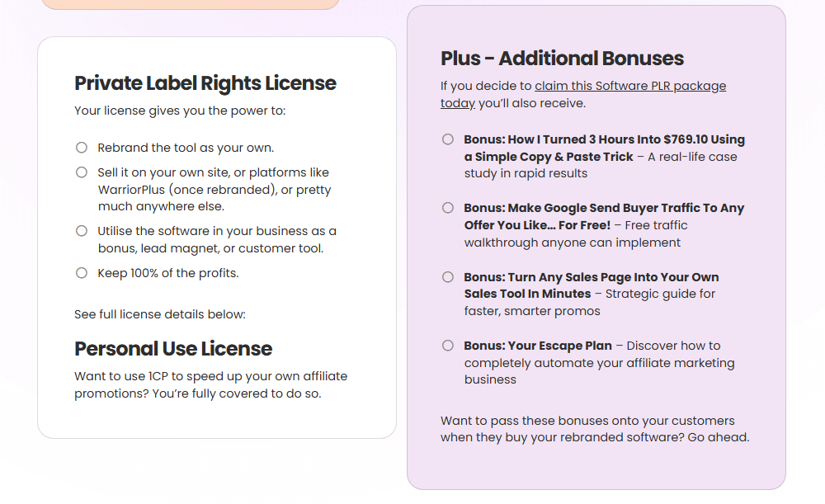
Task: Click text 'Keep 100% of the profits.'
Action: point(167,273)
